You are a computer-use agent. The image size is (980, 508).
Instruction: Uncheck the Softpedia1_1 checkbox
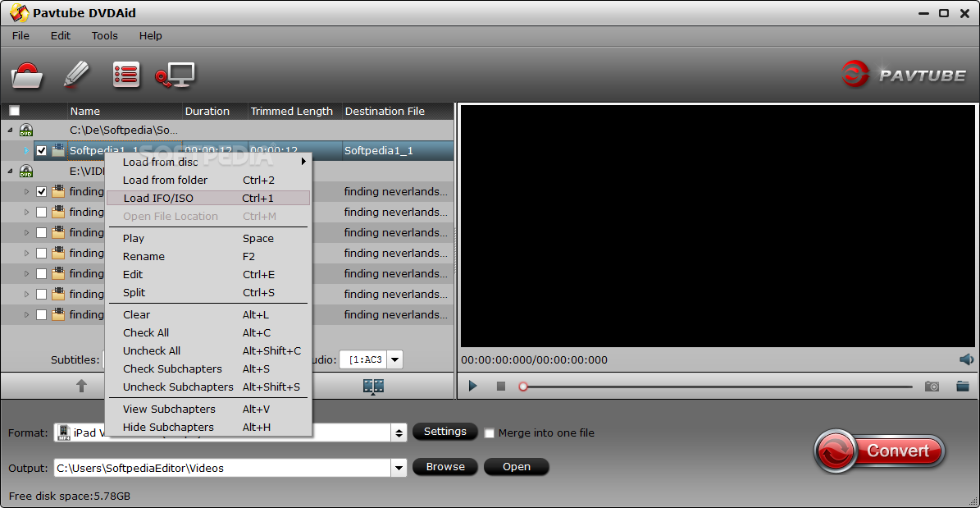click(41, 151)
